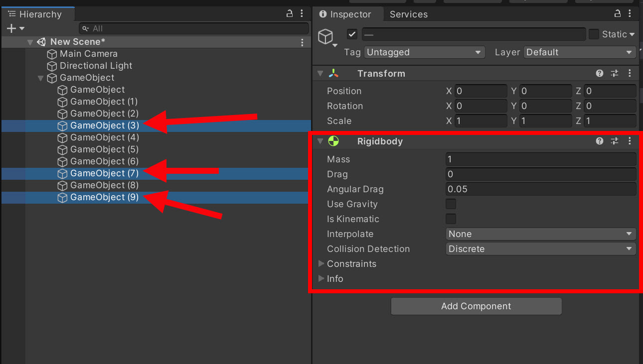Collapse parent GameObject children
This screenshot has width=643, height=364.
coord(41,78)
